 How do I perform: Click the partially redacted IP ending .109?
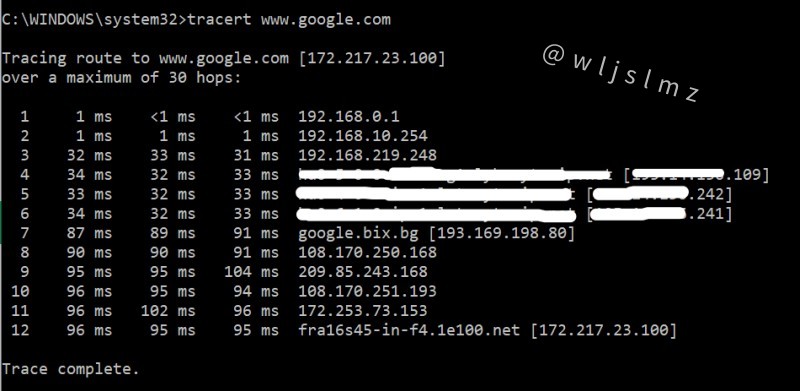(696, 175)
